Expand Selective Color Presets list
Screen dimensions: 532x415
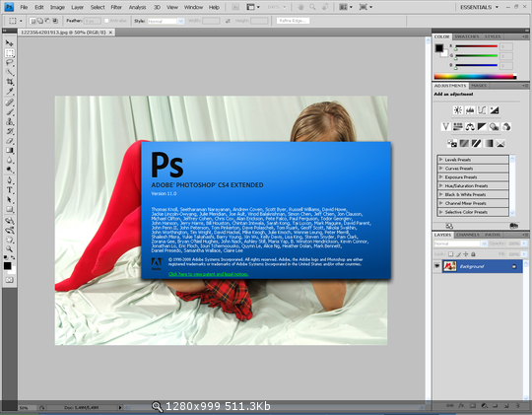441,212
